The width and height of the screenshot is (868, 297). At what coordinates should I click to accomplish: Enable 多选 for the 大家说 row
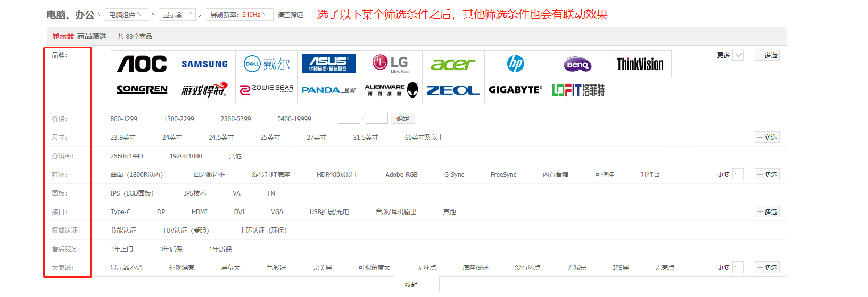click(x=767, y=267)
